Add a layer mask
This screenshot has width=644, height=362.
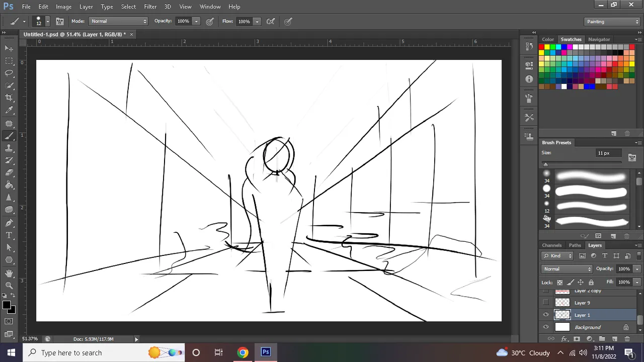[577, 339]
